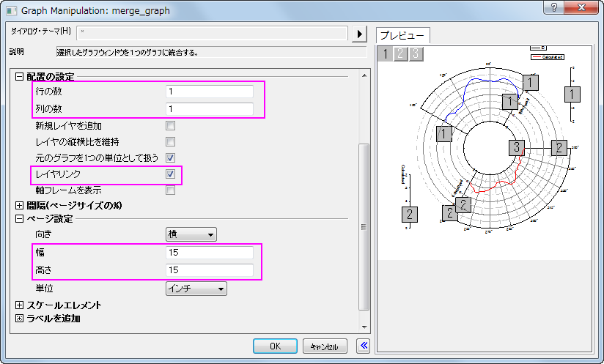Click the 列の数 input field
The height and width of the screenshot is (364, 604).
pos(210,109)
